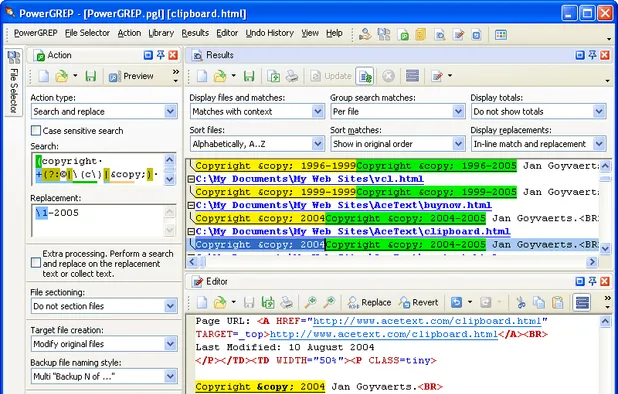618x394 pixels.
Task: Create a new action in Action toolbar
Action: [x=43, y=76]
